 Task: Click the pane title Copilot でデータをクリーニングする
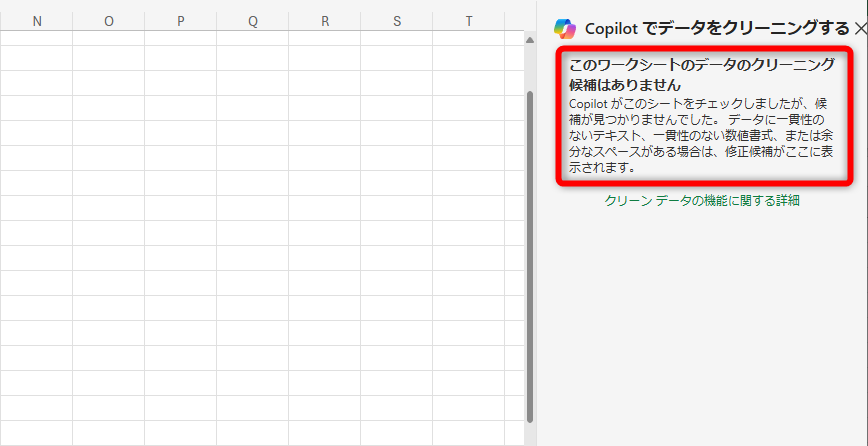[x=716, y=28]
